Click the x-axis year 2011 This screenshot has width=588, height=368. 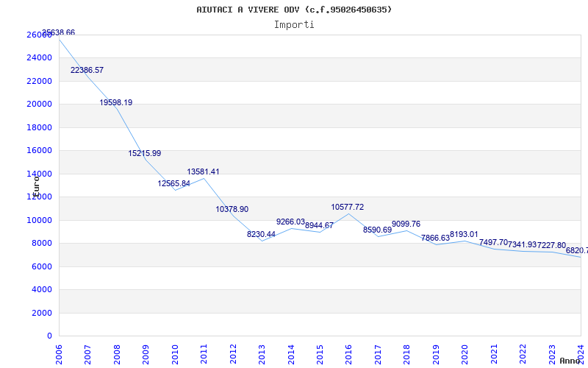(x=204, y=354)
